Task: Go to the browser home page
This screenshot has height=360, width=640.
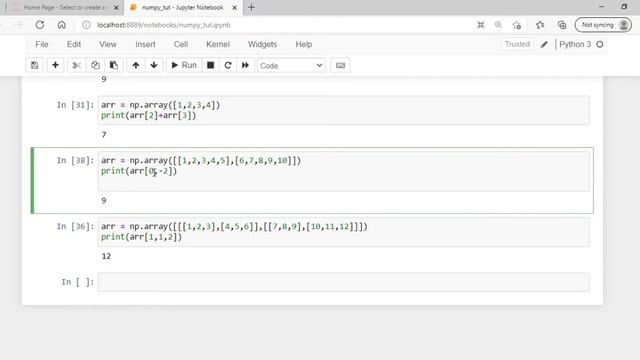Action: coord(62,25)
